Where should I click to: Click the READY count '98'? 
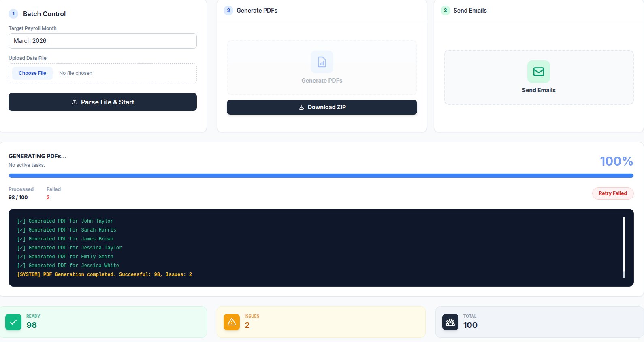32,325
